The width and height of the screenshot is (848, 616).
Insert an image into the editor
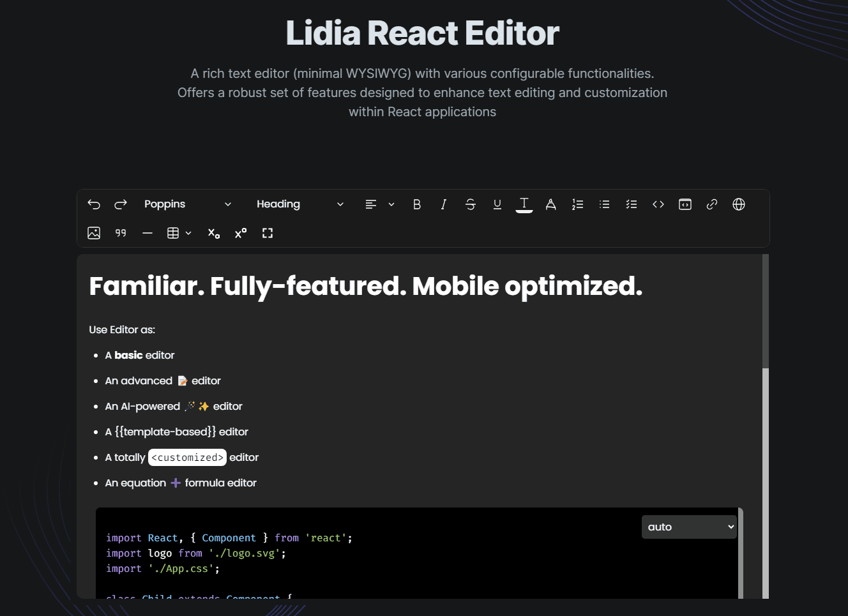coord(94,232)
